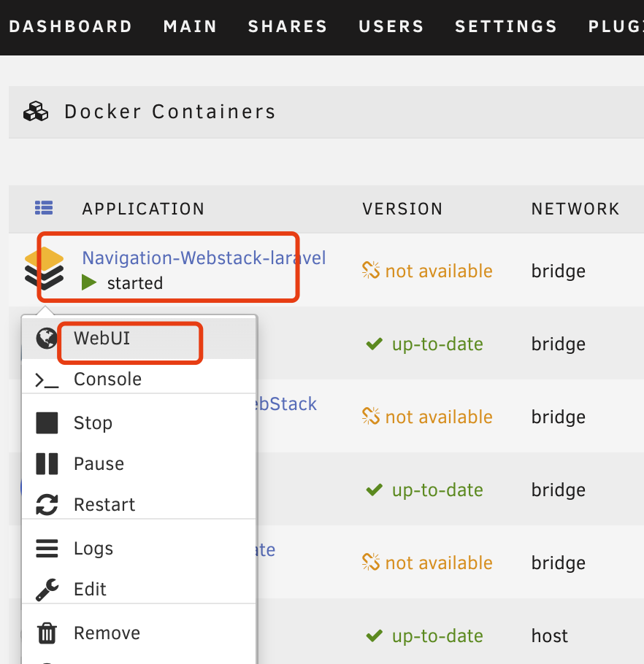Toggle the list view icon beside APPLICATION
This screenshot has height=664, width=644.
click(x=44, y=208)
